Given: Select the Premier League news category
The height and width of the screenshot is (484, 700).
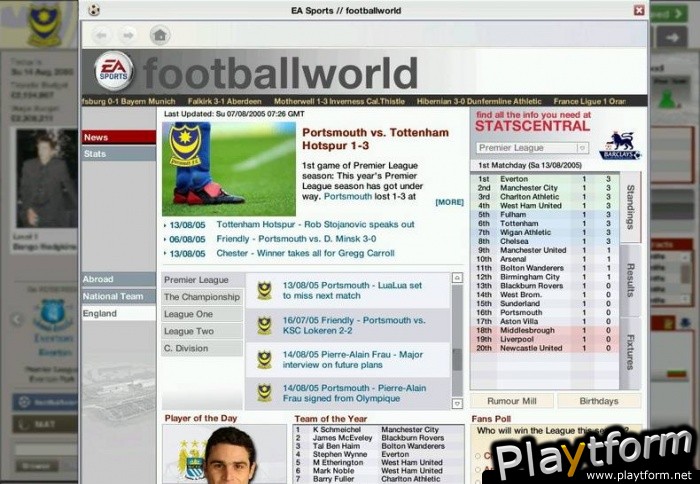Looking at the screenshot, I should point(202,280).
